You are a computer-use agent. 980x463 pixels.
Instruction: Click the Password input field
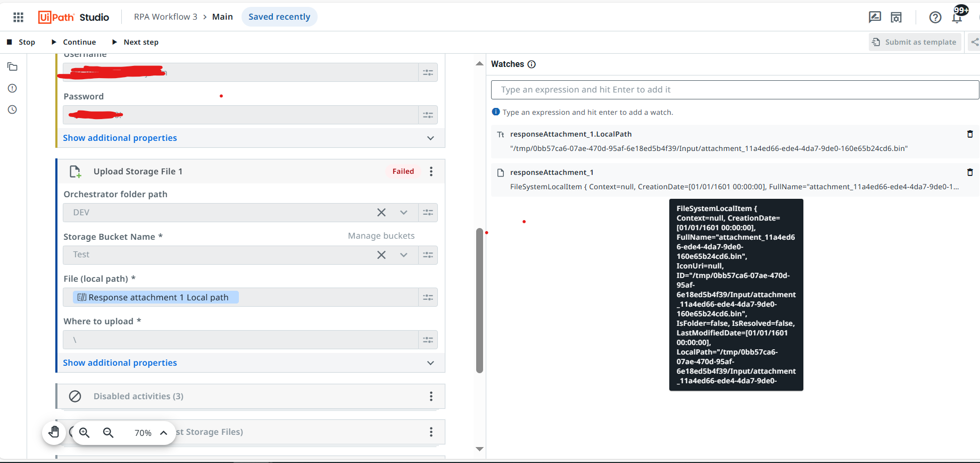240,115
